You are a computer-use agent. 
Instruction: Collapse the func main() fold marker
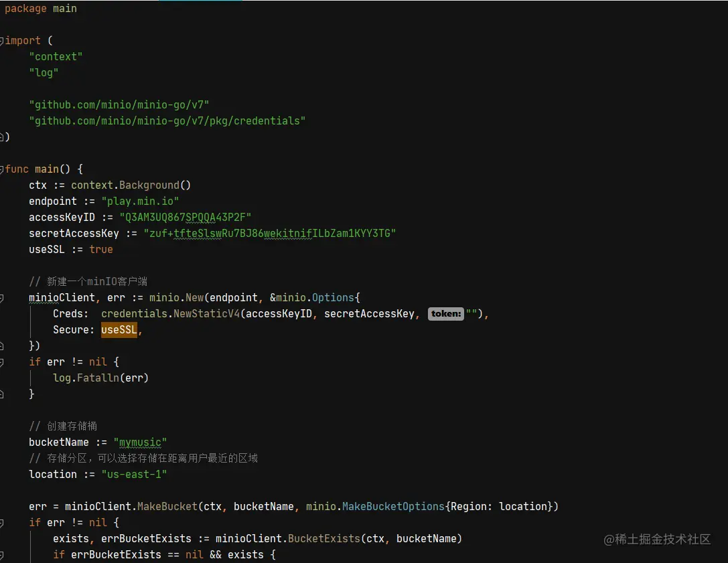tap(2, 169)
